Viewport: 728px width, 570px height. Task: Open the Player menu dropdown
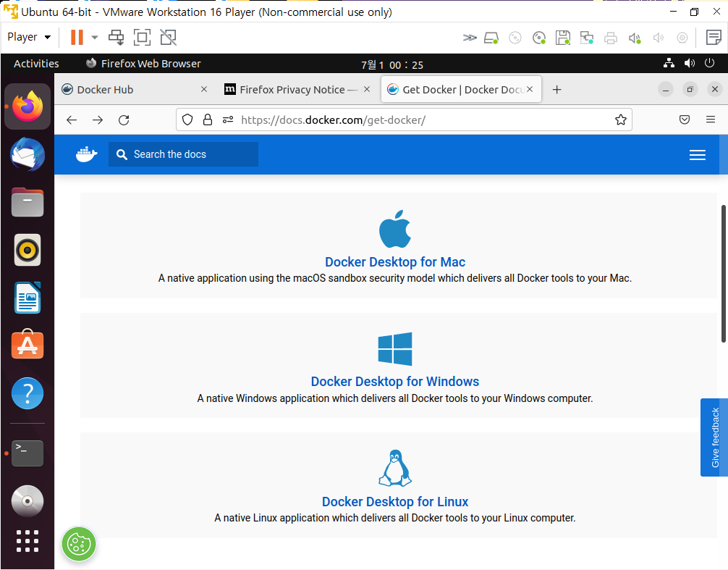[x=29, y=37]
